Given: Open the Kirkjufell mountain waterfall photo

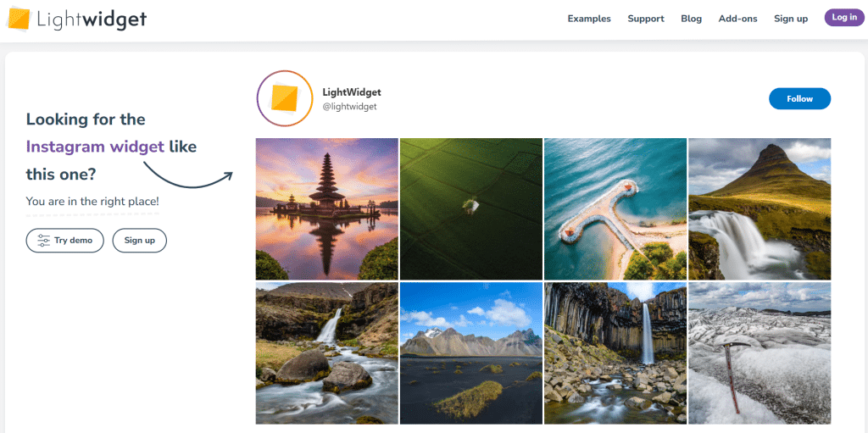Looking at the screenshot, I should (x=759, y=208).
